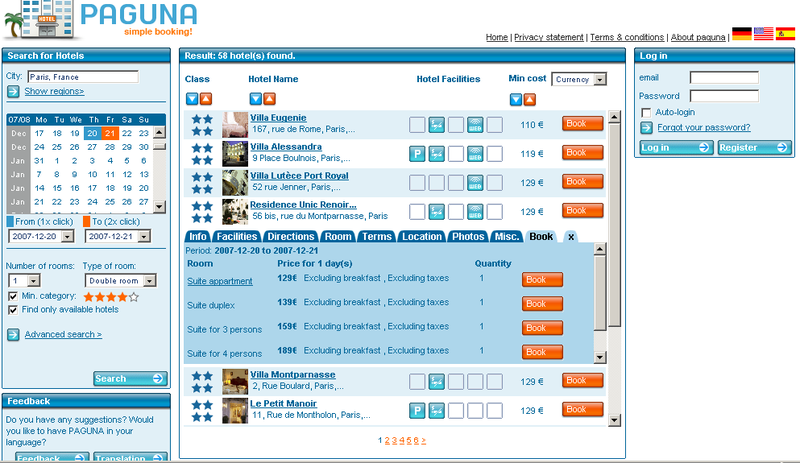800x463 pixels.
Task: Sort hotels by class descending arrow
Action: click(192, 98)
